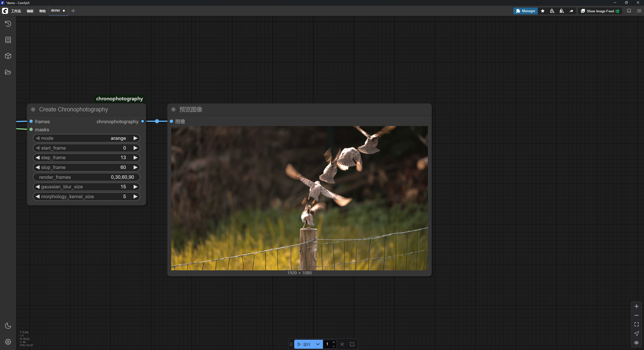Screen dimensions: 644x350
Task: Click the batch count input field
Action: tap(327, 344)
